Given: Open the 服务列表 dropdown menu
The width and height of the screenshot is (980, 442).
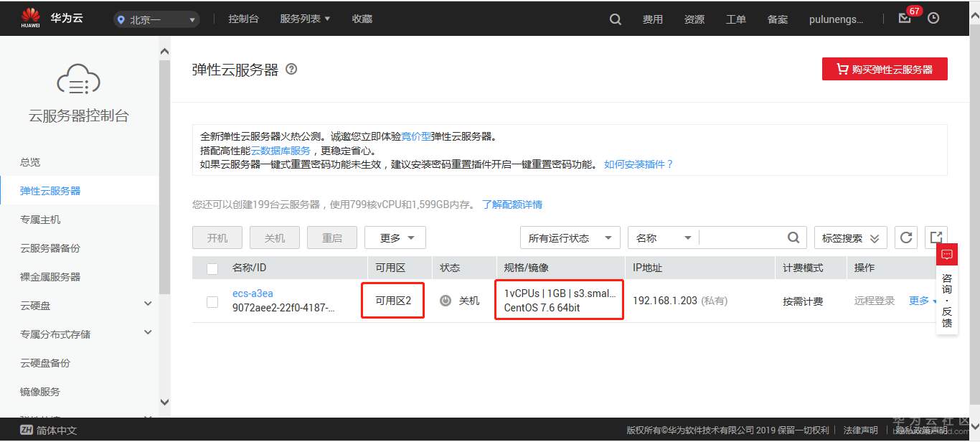Looking at the screenshot, I should pos(305,19).
